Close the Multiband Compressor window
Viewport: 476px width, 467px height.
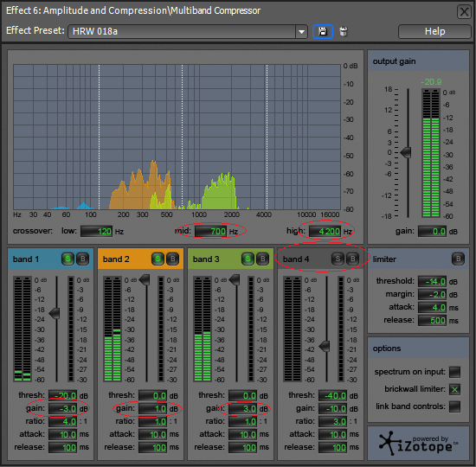pos(464,12)
